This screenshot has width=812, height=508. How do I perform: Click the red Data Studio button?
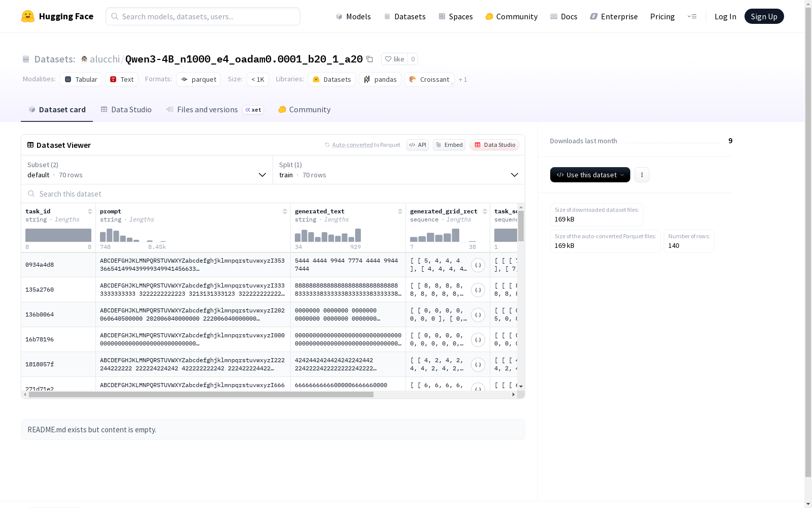(x=494, y=145)
